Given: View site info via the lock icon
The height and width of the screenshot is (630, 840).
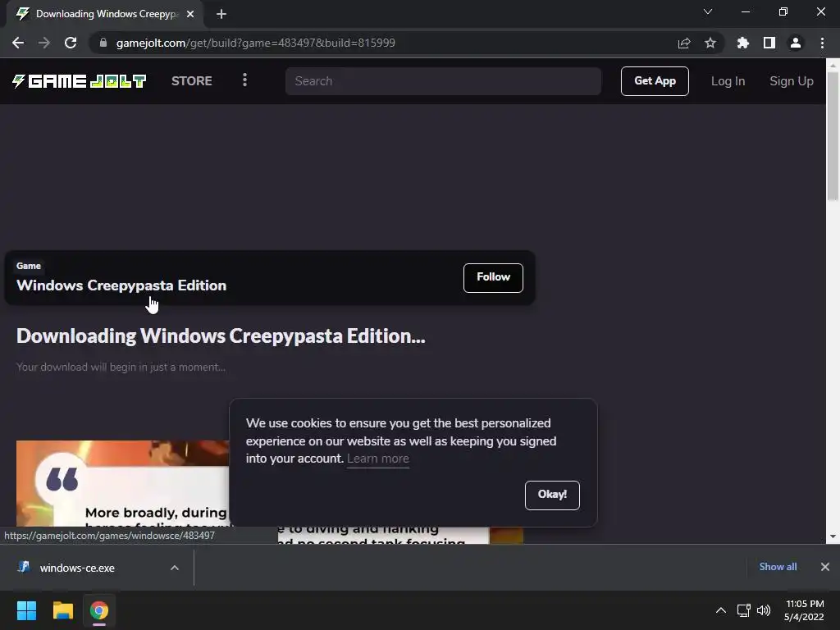Looking at the screenshot, I should [103, 43].
